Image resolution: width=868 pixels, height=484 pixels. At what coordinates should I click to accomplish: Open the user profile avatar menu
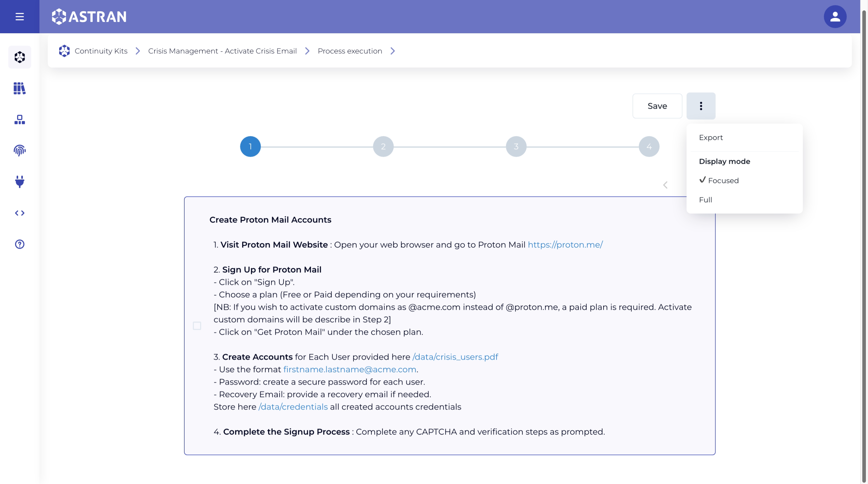click(835, 16)
